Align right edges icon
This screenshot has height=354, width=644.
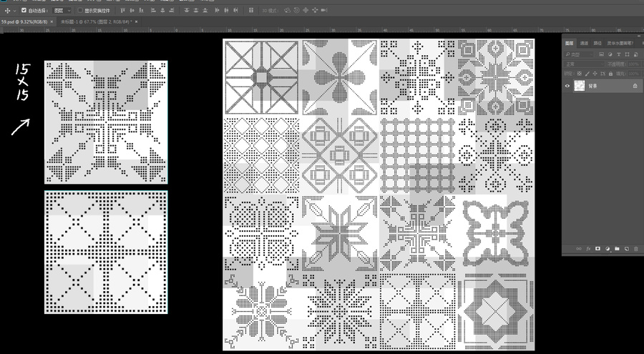172,10
